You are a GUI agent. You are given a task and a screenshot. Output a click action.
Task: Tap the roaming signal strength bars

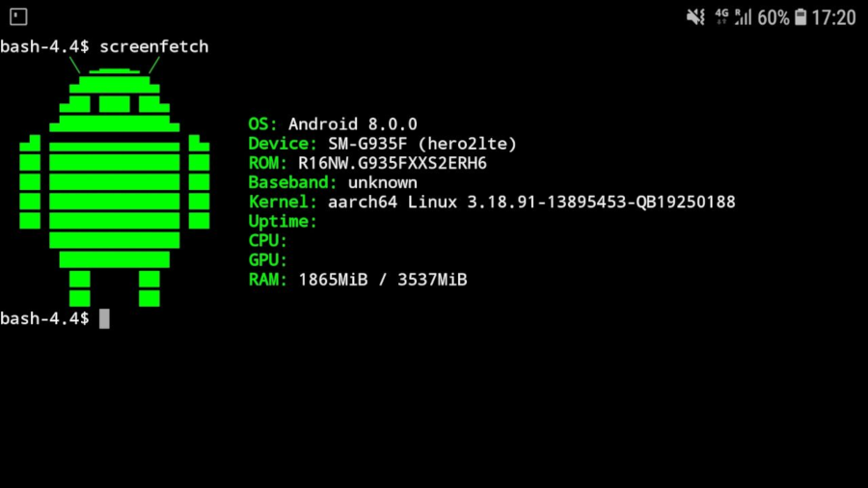pyautogui.click(x=743, y=17)
